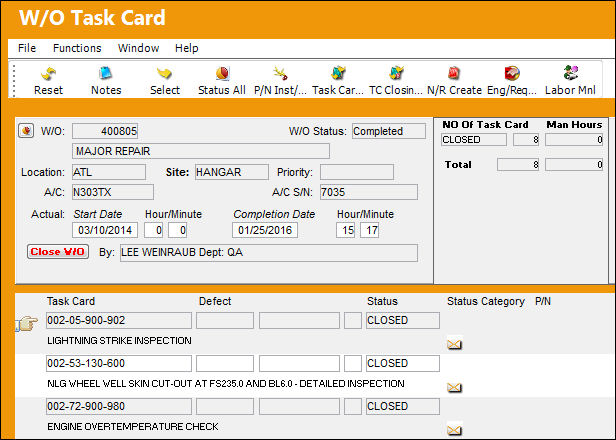The height and width of the screenshot is (440, 616).
Task: Click the CLOSED field under NO Of Task Card
Action: [474, 140]
